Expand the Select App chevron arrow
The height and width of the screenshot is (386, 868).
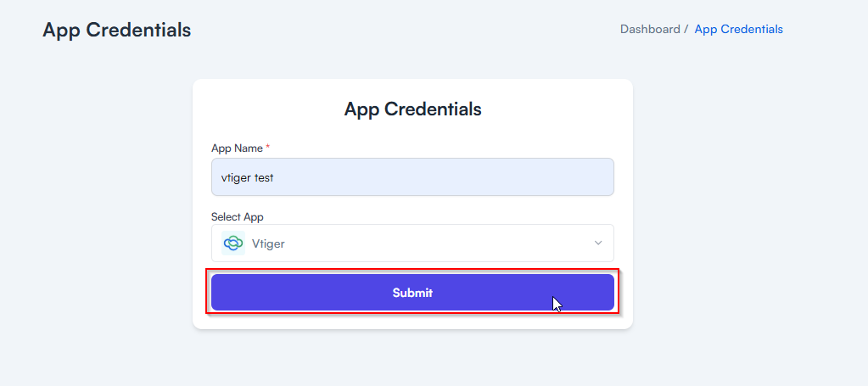(x=598, y=243)
